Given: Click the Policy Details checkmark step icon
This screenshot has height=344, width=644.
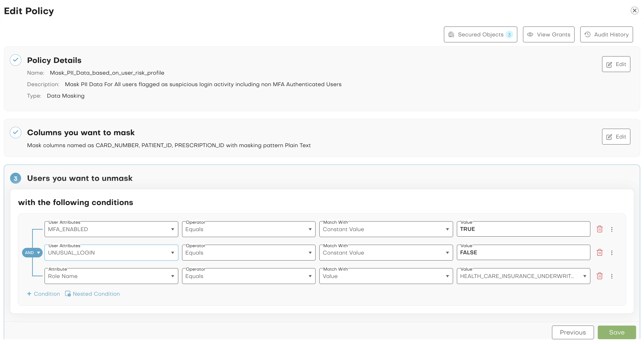Looking at the screenshot, I should point(16,60).
